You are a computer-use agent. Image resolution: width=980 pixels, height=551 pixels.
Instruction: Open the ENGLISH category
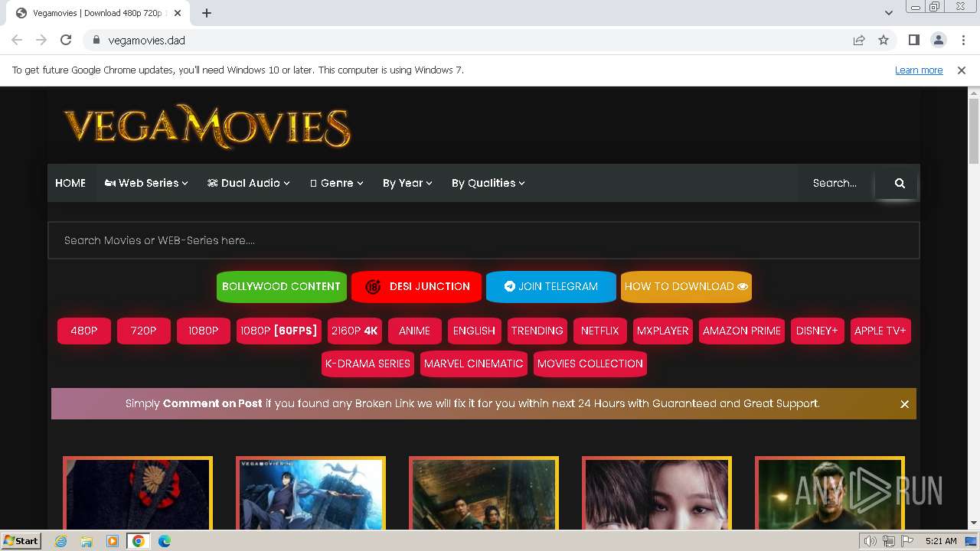[x=475, y=331]
